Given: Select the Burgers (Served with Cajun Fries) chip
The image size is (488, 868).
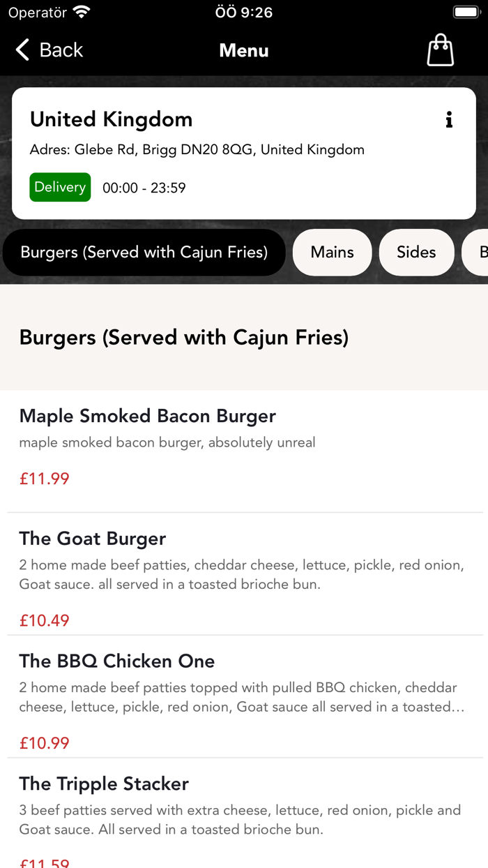Looking at the screenshot, I should pyautogui.click(x=144, y=252).
